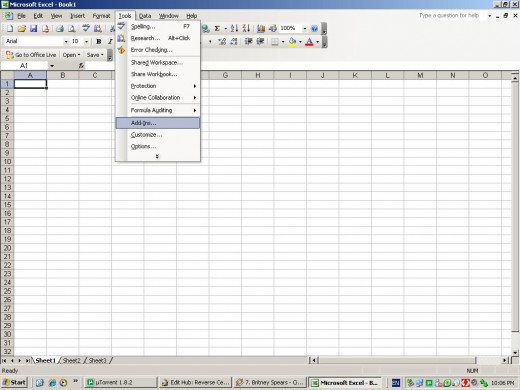The height and width of the screenshot is (390, 520).
Task: Open the Fill Color dropdown arrow
Action: pos(300,42)
